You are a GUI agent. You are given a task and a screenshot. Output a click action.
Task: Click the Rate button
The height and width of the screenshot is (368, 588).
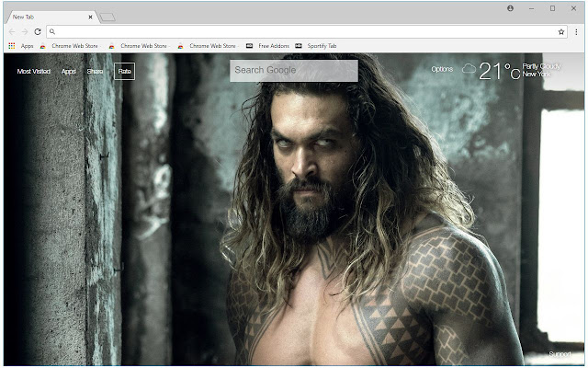[x=125, y=72]
